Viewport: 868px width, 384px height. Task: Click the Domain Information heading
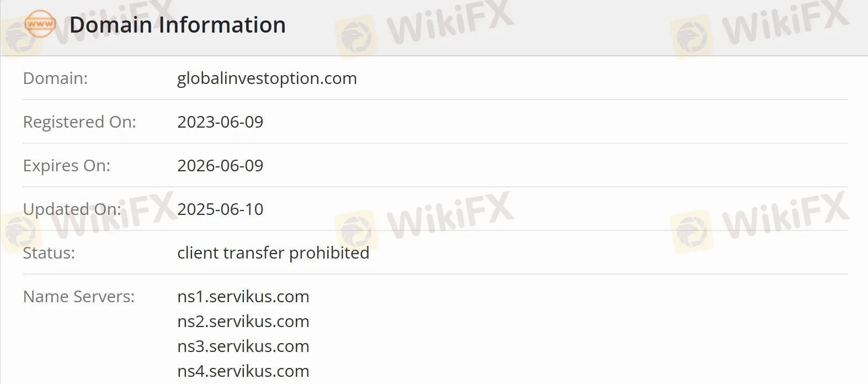[177, 25]
